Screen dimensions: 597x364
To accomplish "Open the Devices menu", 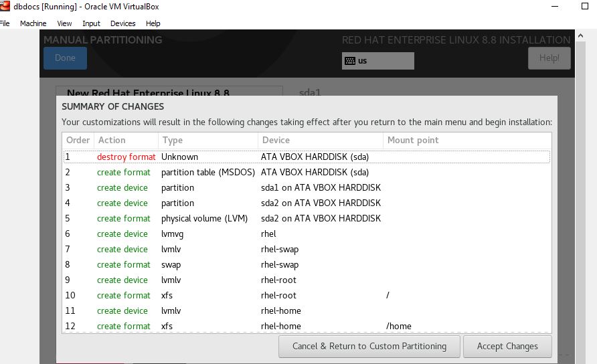I will (122, 23).
